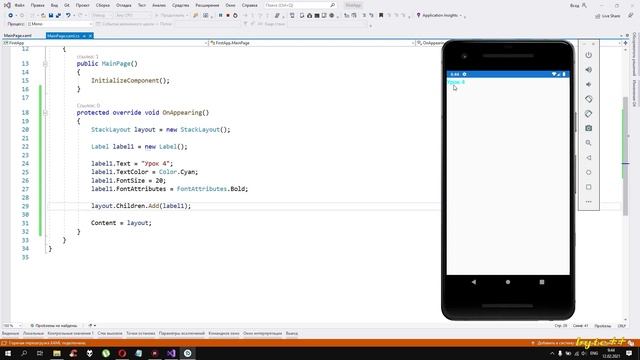Collapse the OnAppearing method outline
The width and height of the screenshot is (640, 360).
[45, 113]
